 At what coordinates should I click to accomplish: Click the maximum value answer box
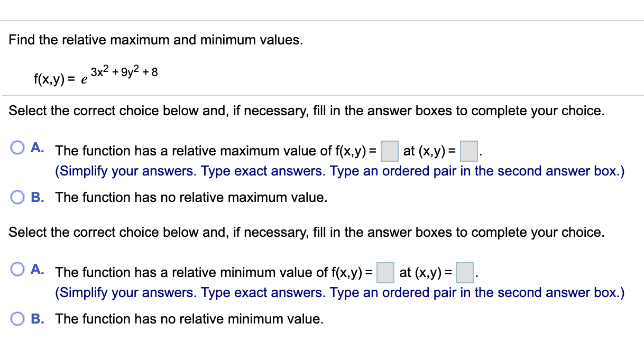[390, 152]
